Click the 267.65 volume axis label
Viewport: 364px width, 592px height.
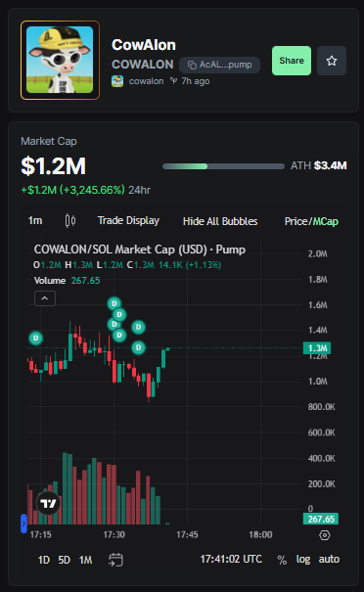point(321,520)
